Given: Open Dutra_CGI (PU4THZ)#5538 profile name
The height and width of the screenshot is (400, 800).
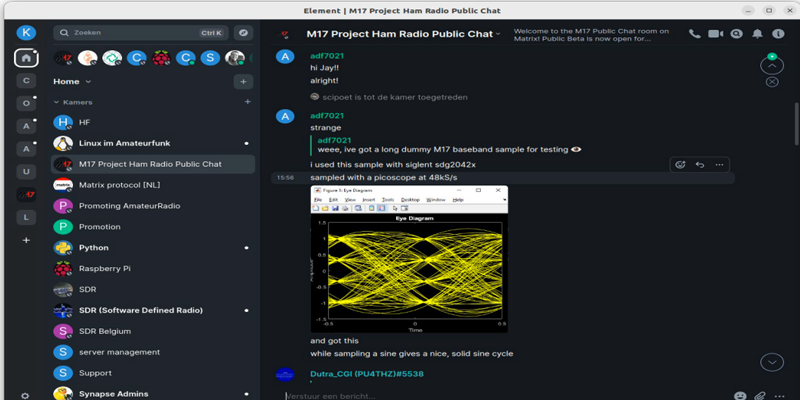Looking at the screenshot, I should [x=367, y=374].
